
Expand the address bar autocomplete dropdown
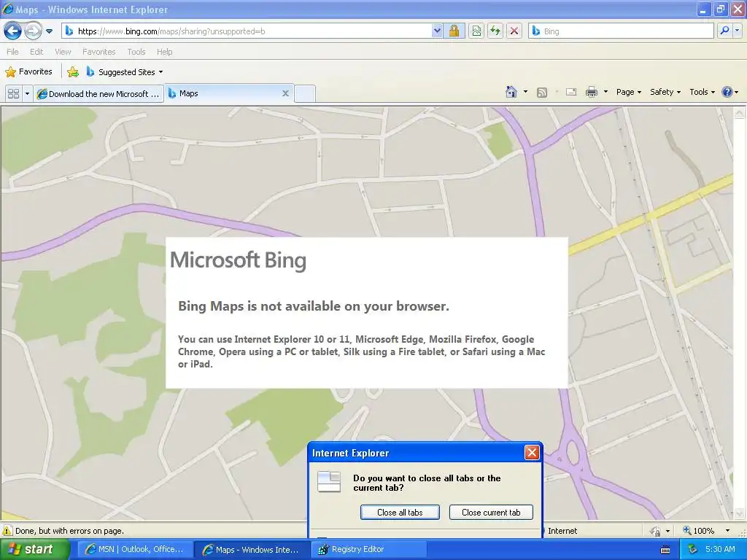coord(437,31)
